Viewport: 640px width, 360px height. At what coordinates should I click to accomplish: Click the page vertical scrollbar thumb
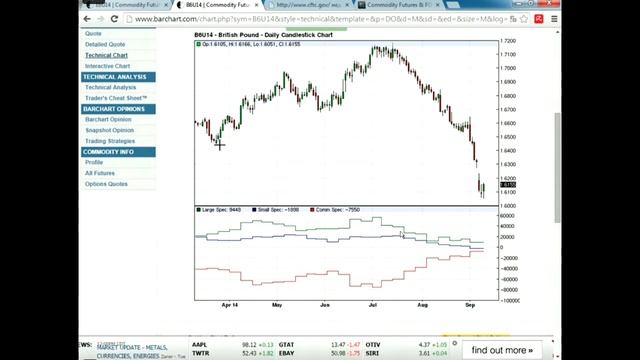pyautogui.click(x=557, y=167)
